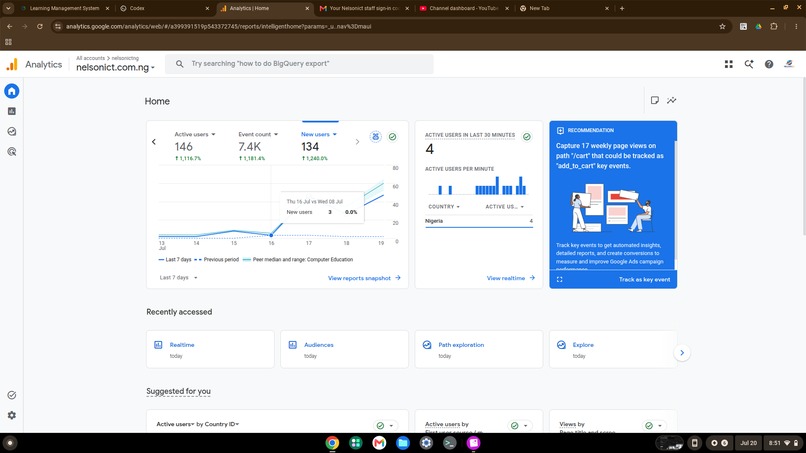Image resolution: width=806 pixels, height=453 pixels.
Task: Open system tray clock at 8:51
Action: pos(783,443)
